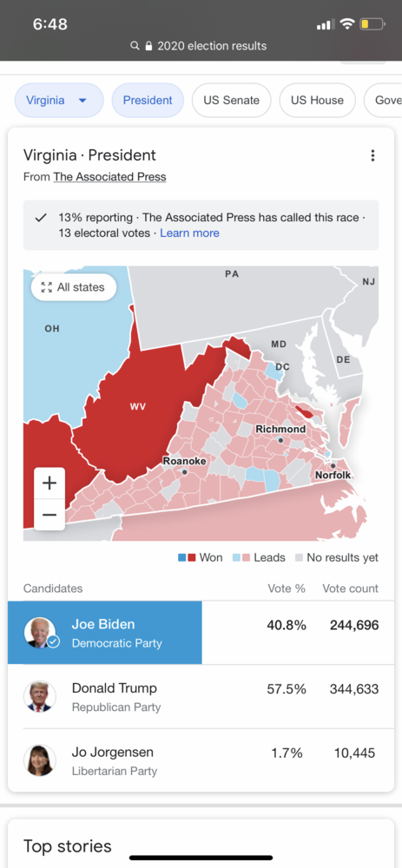Switch to the US Senate tab

point(232,100)
